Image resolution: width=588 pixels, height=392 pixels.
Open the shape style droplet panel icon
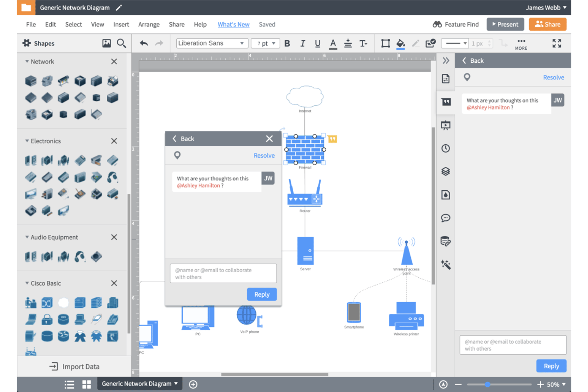click(x=446, y=195)
